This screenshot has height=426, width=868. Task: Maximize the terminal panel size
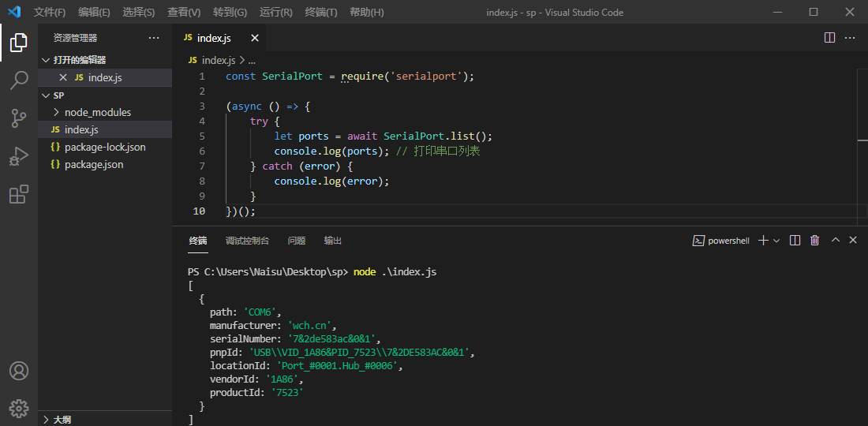(836, 240)
